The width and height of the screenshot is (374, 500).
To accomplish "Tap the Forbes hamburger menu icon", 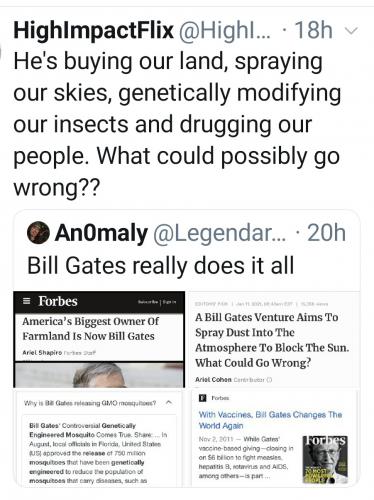I will [27, 301].
